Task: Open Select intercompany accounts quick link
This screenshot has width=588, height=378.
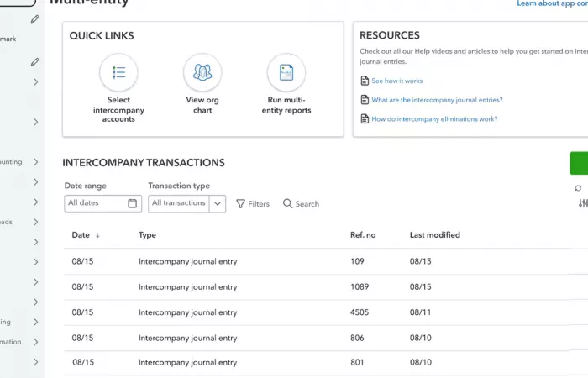Action: (x=118, y=88)
